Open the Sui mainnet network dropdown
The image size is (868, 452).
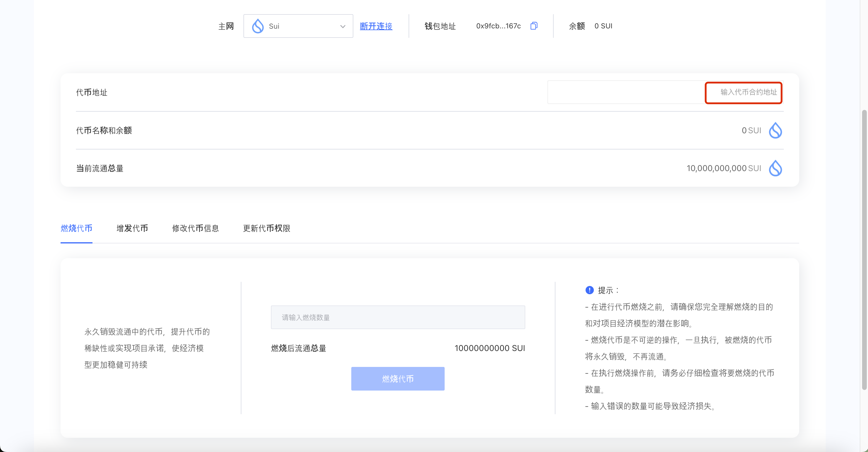click(298, 26)
